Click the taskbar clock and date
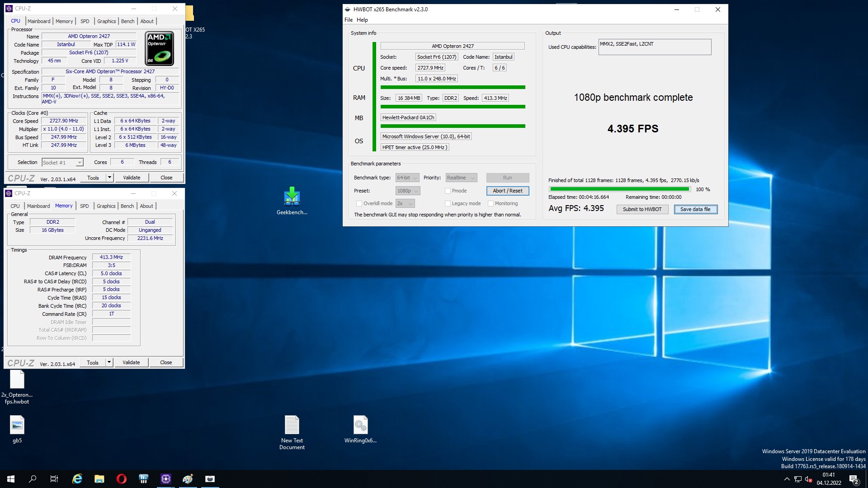The image size is (868, 488). point(829,479)
